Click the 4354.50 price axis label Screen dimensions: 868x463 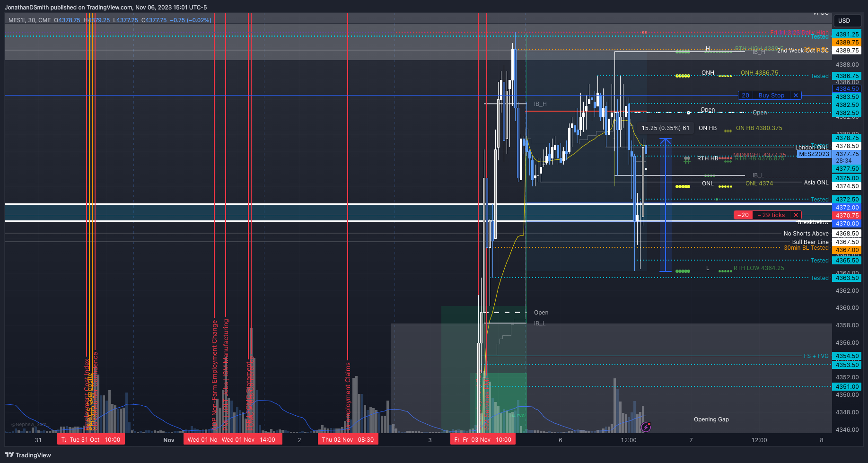click(x=847, y=356)
